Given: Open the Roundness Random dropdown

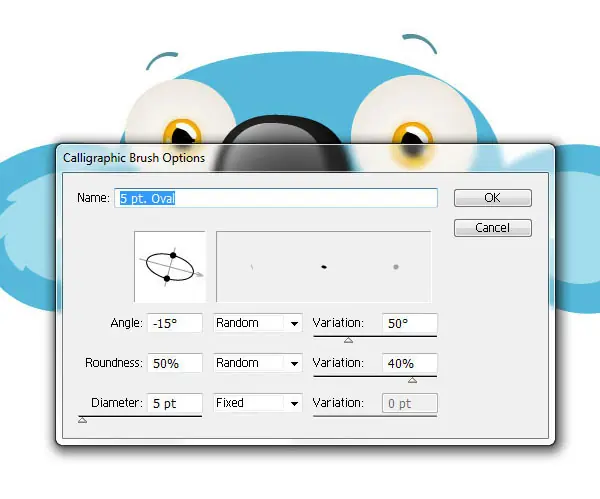Looking at the screenshot, I should [258, 363].
